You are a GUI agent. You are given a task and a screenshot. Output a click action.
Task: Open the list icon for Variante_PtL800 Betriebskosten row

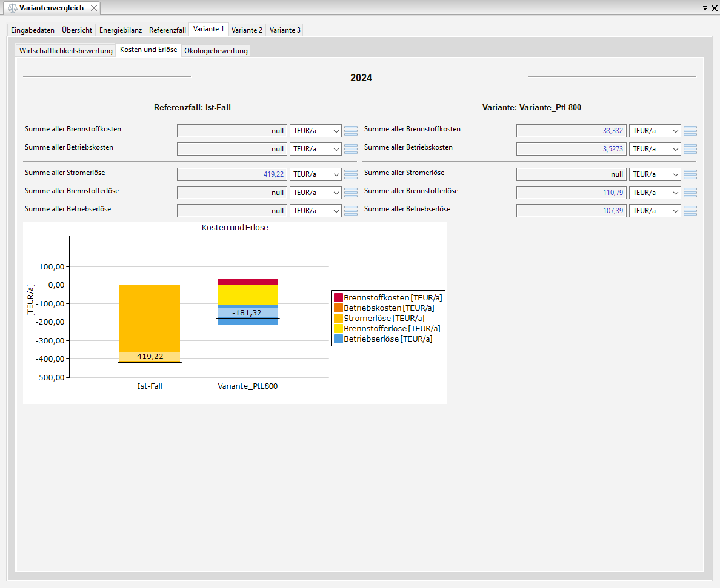(690, 149)
